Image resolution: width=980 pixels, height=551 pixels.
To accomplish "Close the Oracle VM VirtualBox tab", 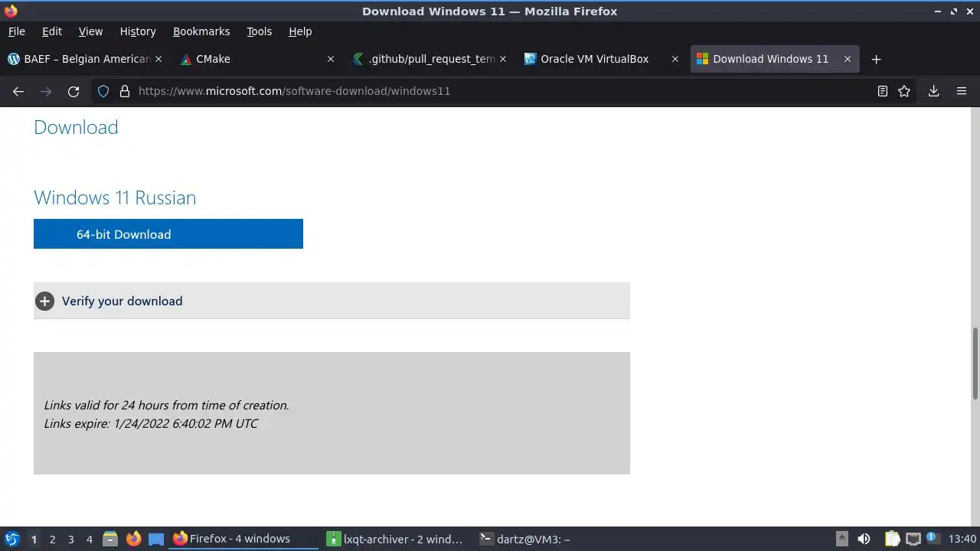I will tap(675, 59).
